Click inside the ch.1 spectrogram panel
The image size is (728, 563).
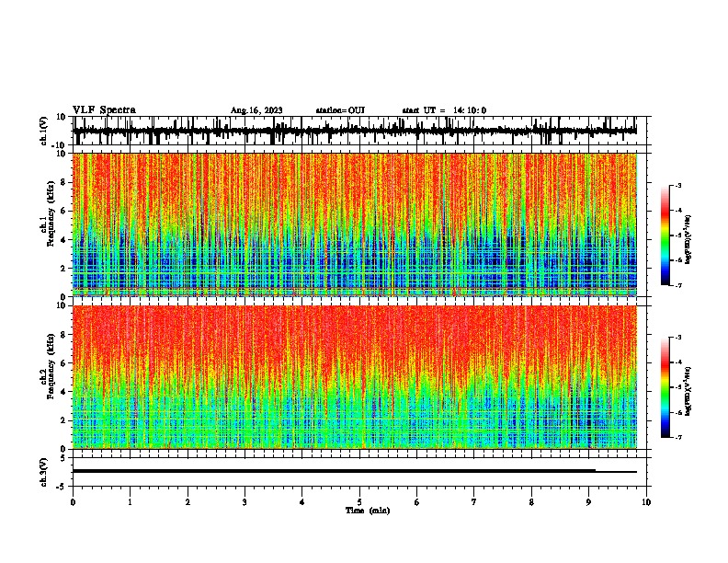click(355, 224)
